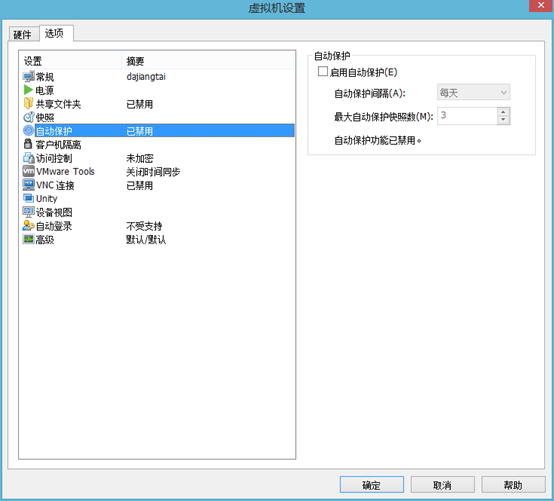554x501 pixels.
Task: Select the 客户机隔离 row label
Action: tap(58, 145)
